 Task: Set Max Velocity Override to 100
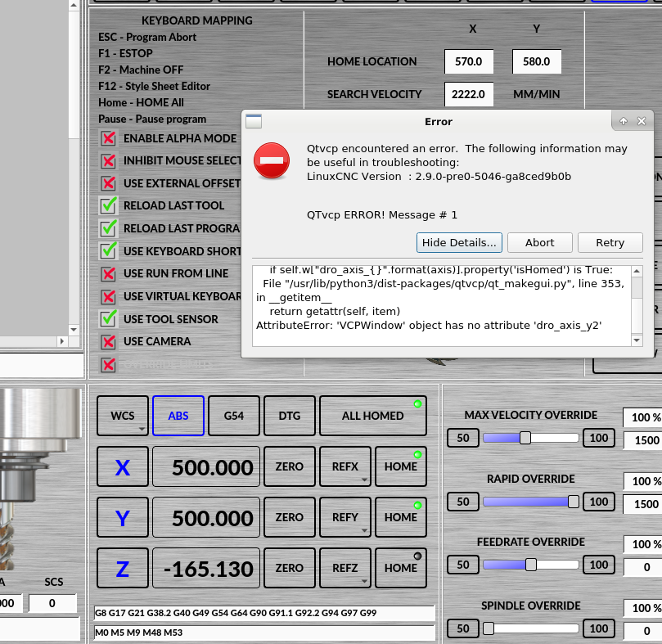tap(599, 438)
